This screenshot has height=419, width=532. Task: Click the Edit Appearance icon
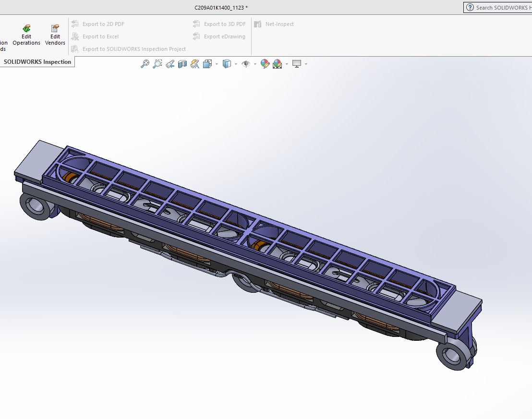(265, 64)
